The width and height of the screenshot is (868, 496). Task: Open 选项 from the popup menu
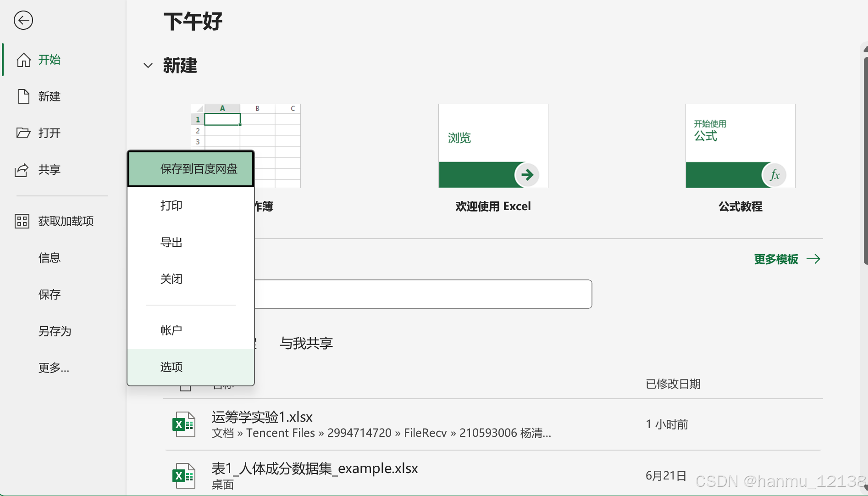tap(191, 367)
